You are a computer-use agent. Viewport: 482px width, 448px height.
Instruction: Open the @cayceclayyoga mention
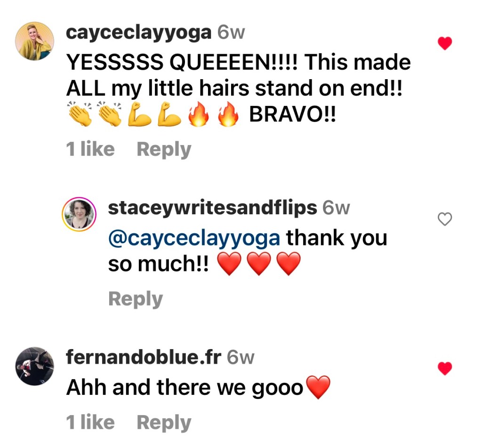pos(194,238)
